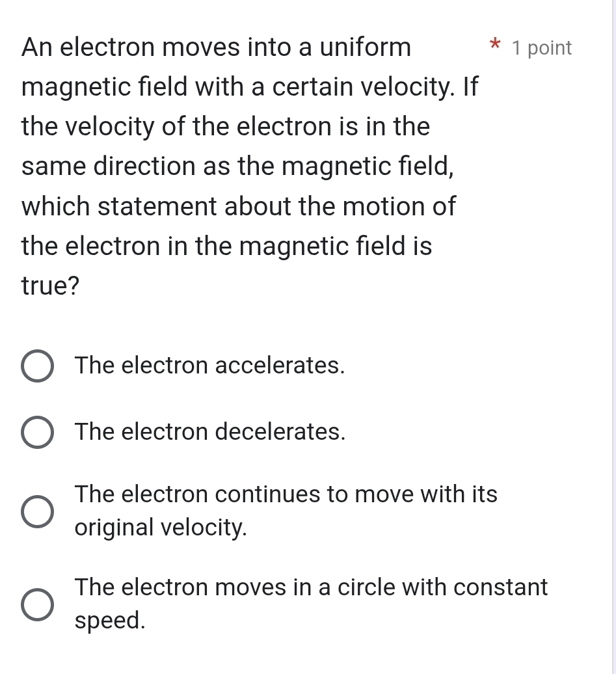Viewport: 616px width, 674px height.
Task: Select the "The electron accelerates." radio button
Action: pyautogui.click(x=38, y=367)
